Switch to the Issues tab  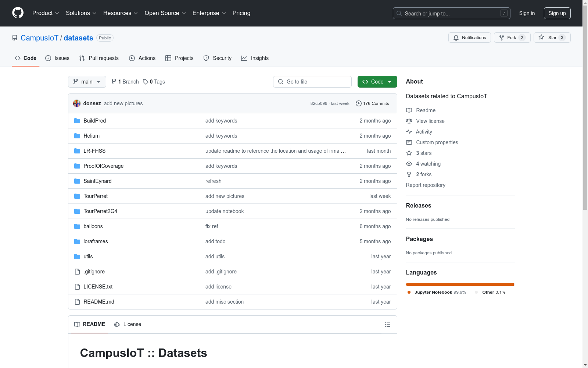(x=57, y=58)
